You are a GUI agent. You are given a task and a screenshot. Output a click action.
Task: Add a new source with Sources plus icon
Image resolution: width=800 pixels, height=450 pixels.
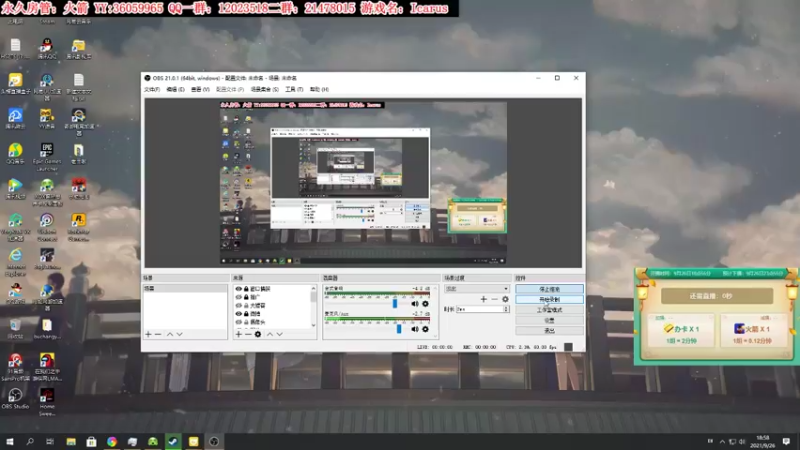coord(238,334)
